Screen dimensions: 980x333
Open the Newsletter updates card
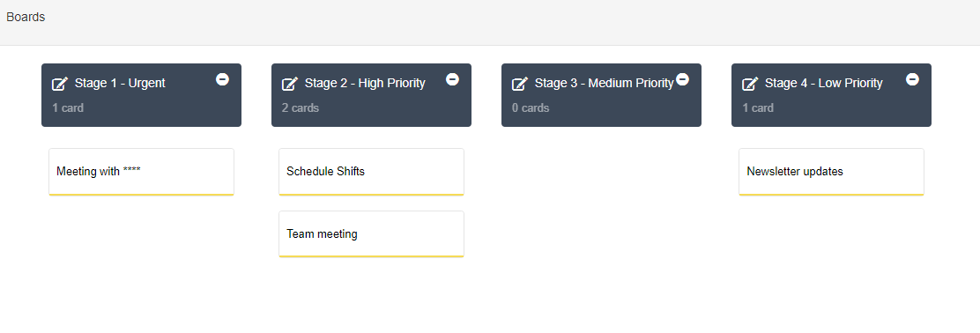coord(831,172)
